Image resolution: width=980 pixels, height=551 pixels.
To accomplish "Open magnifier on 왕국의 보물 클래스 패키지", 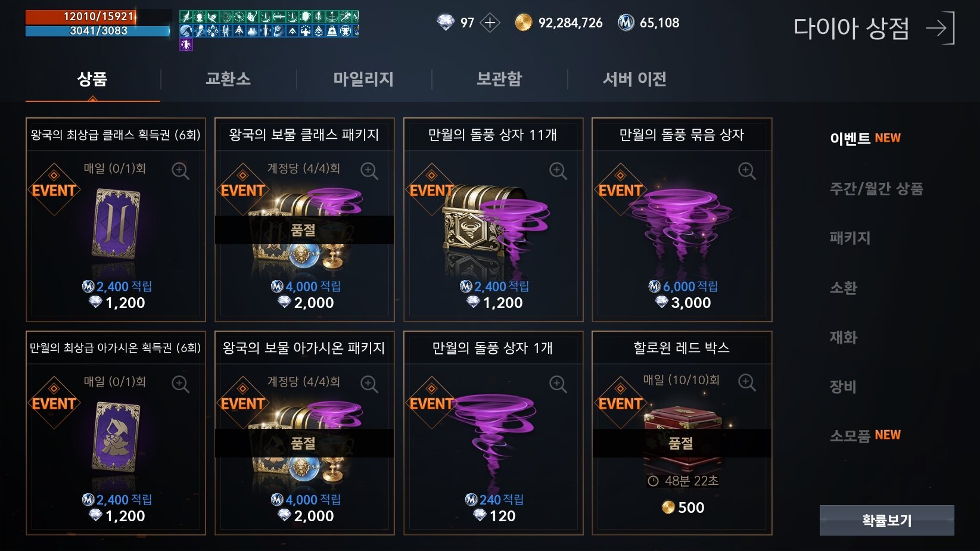I will 369,171.
